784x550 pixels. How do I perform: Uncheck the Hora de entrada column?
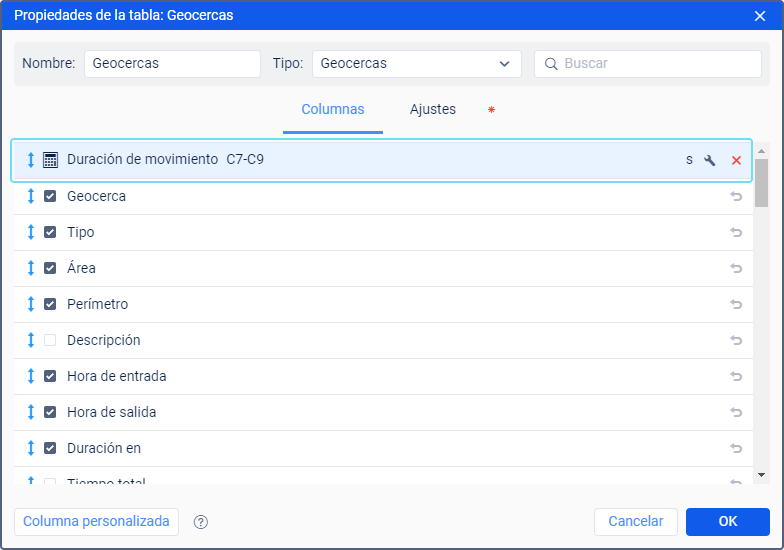pyautogui.click(x=50, y=376)
